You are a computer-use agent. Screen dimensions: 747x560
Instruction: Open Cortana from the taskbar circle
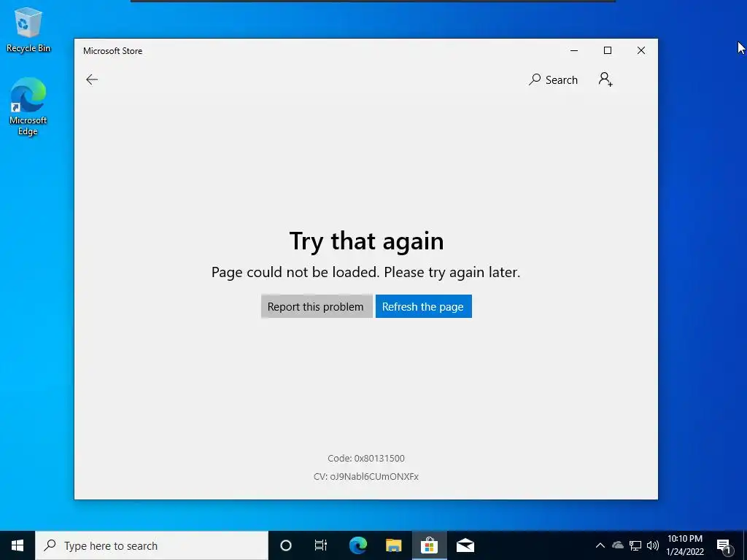[x=285, y=545]
